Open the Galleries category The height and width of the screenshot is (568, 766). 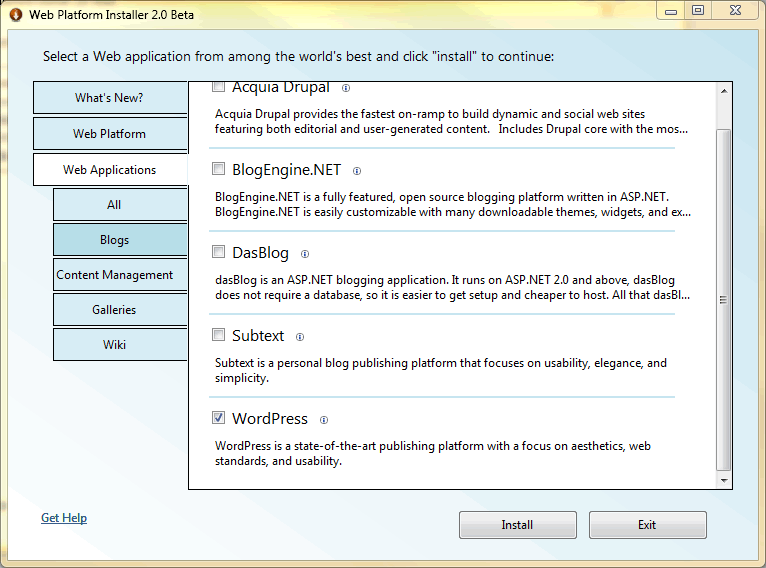[120, 310]
